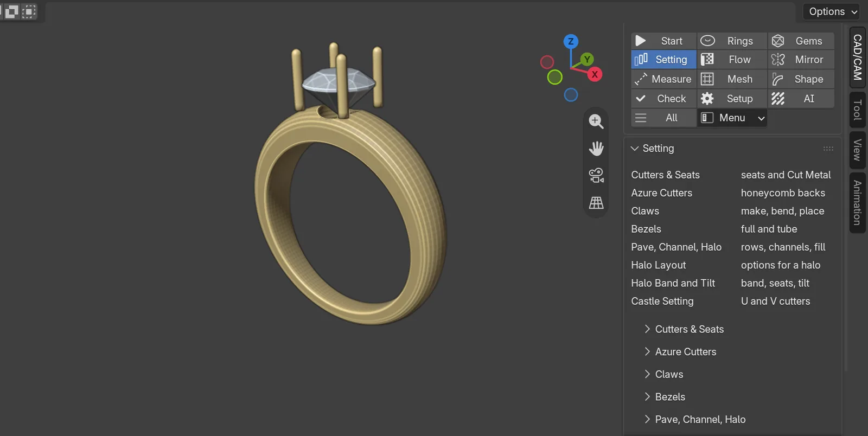Expand the Bezels subpanel
This screenshot has width=868, height=436.
(665, 397)
